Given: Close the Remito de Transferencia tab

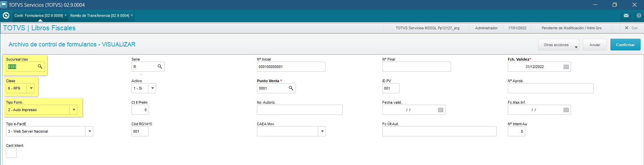Looking at the screenshot, I should coord(132,15).
